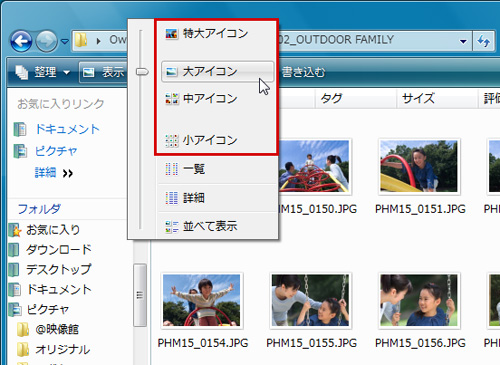Open ピクチャ favorite link
The height and width of the screenshot is (365, 500).
pyautogui.click(x=56, y=151)
